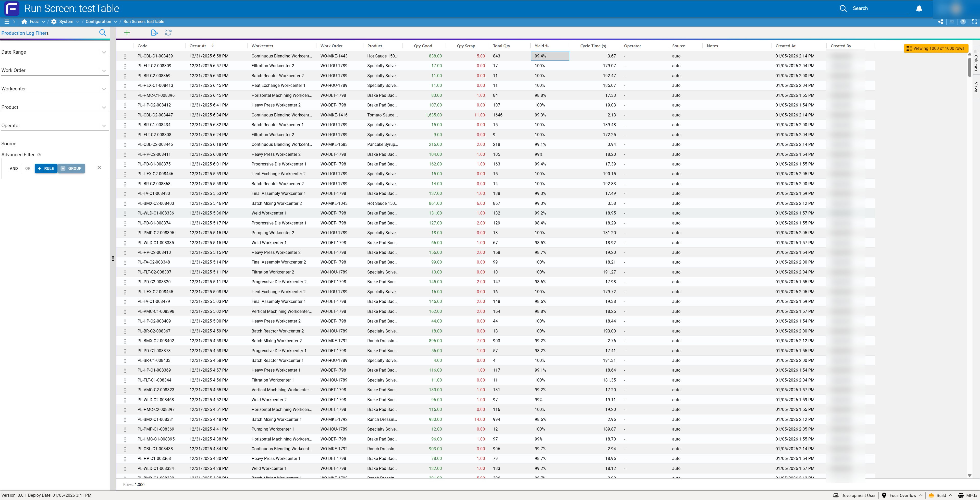Click the + RULE button
This screenshot has height=500, width=980.
pos(46,168)
